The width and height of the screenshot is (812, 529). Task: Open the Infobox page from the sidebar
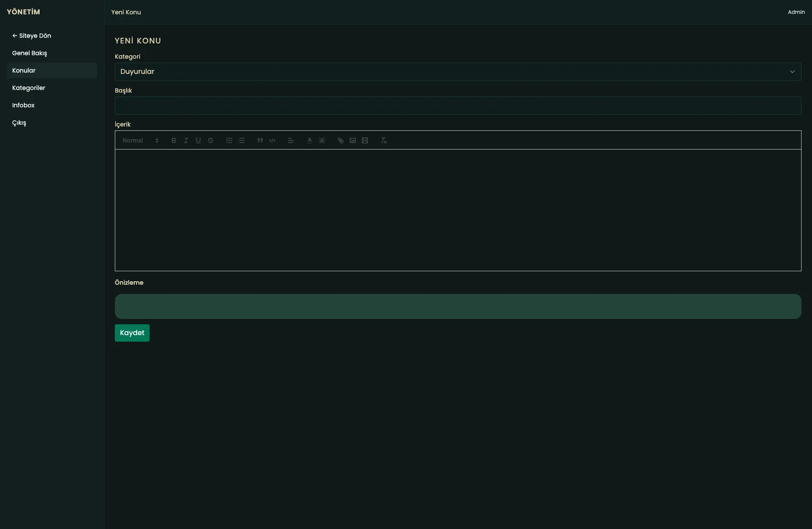pos(23,105)
